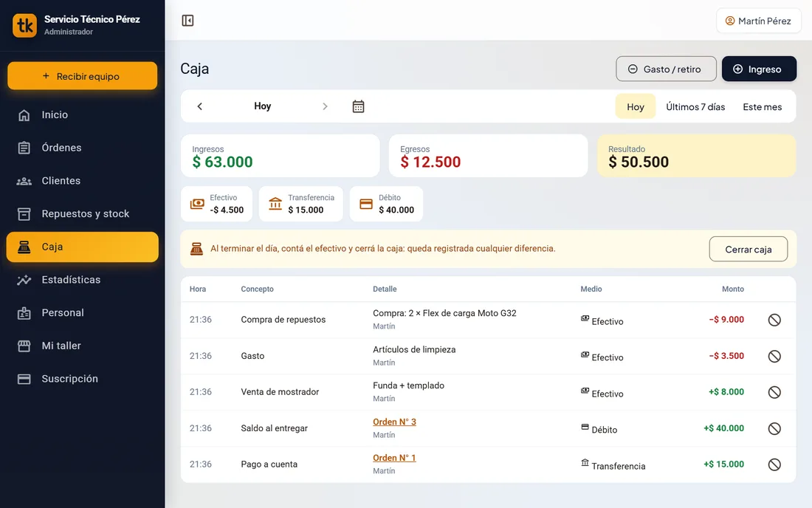This screenshot has width=812, height=508.
Task: Click the -$ 9.000 amount cell
Action: click(x=726, y=320)
